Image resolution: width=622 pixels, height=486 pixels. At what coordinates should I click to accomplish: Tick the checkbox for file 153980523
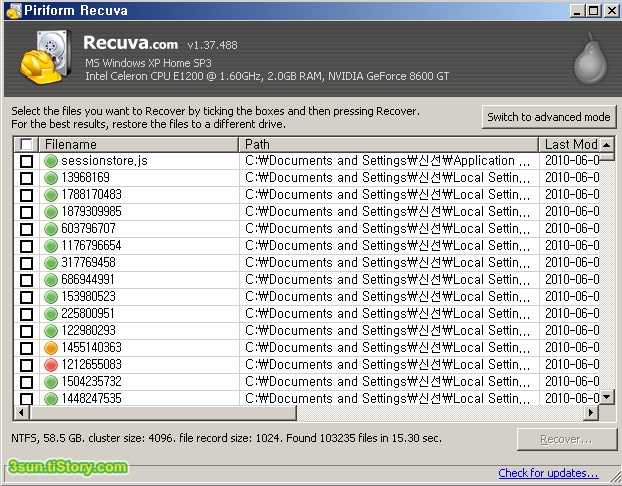pos(27,297)
